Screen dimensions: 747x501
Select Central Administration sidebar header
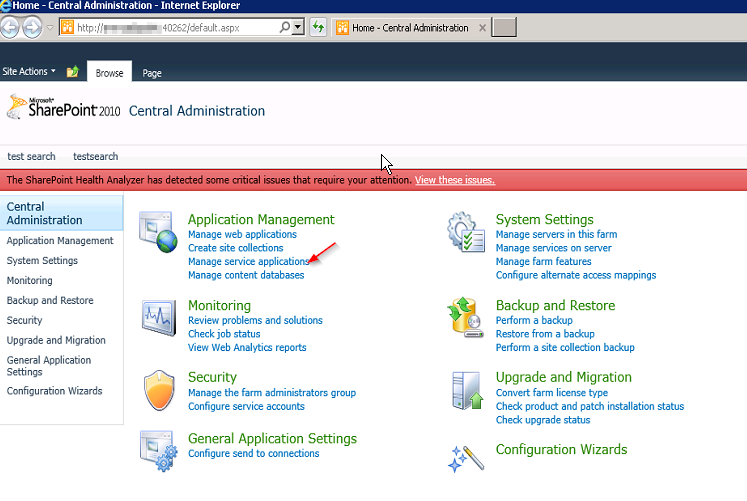[x=61, y=213]
